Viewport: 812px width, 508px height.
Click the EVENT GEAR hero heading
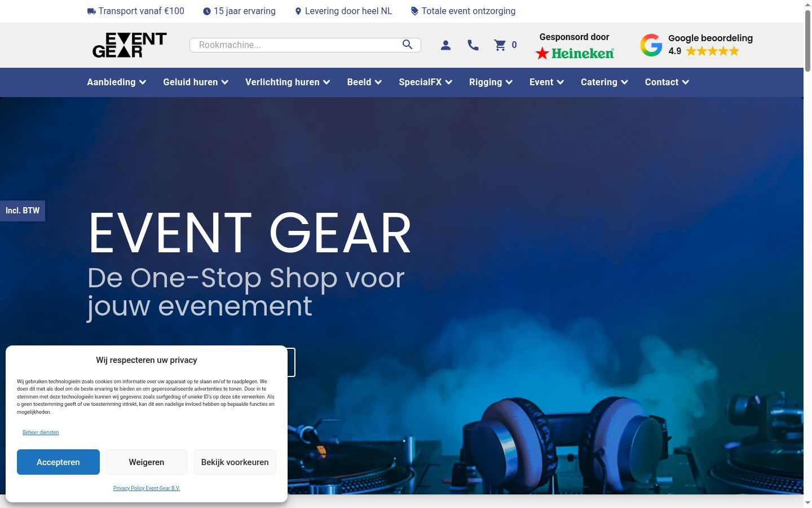pyautogui.click(x=250, y=233)
